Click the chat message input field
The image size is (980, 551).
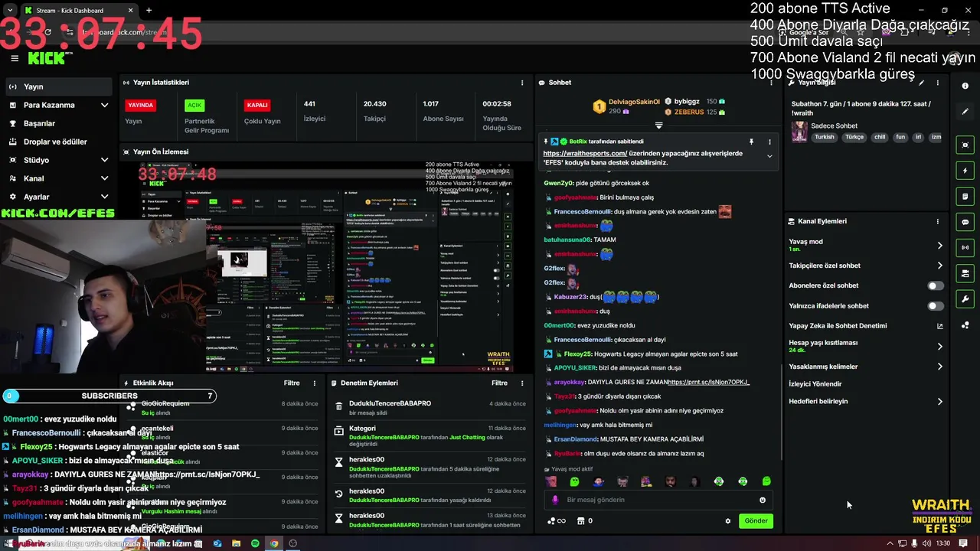(660, 500)
